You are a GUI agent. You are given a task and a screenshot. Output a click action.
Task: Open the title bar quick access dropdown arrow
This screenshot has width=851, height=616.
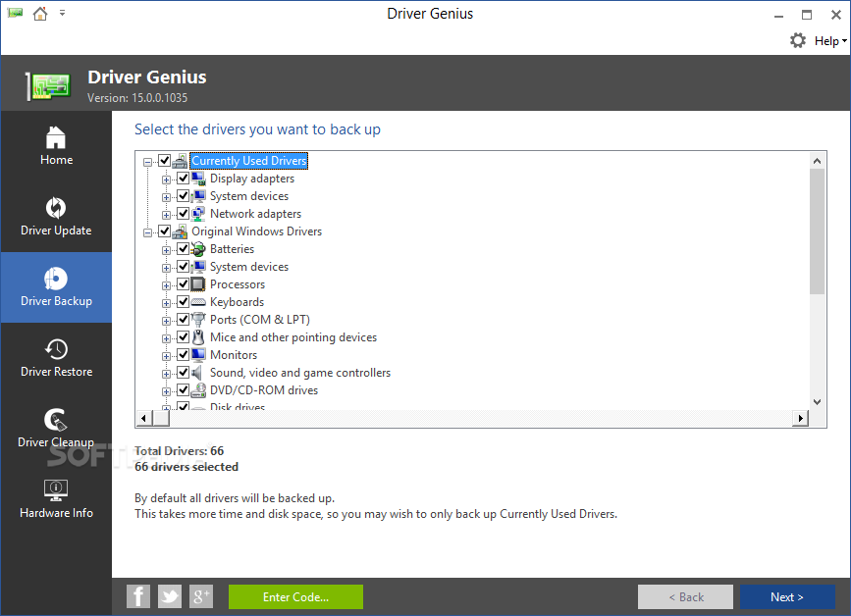pos(63,13)
